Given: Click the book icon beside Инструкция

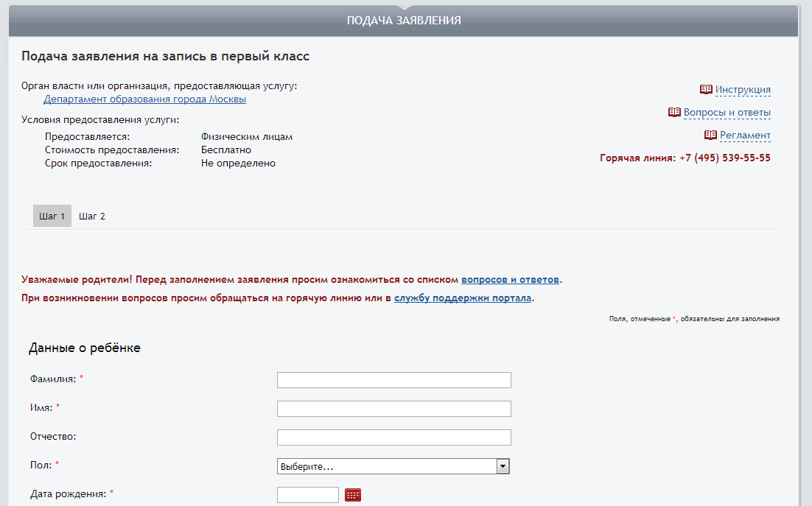Looking at the screenshot, I should [x=706, y=90].
